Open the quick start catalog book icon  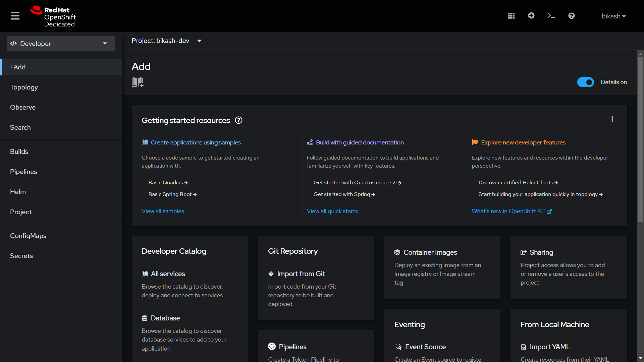(x=138, y=82)
